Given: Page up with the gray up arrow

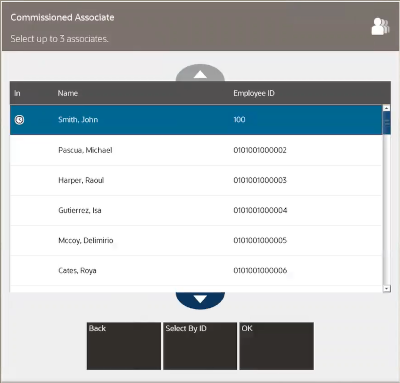Looking at the screenshot, I should tap(200, 73).
